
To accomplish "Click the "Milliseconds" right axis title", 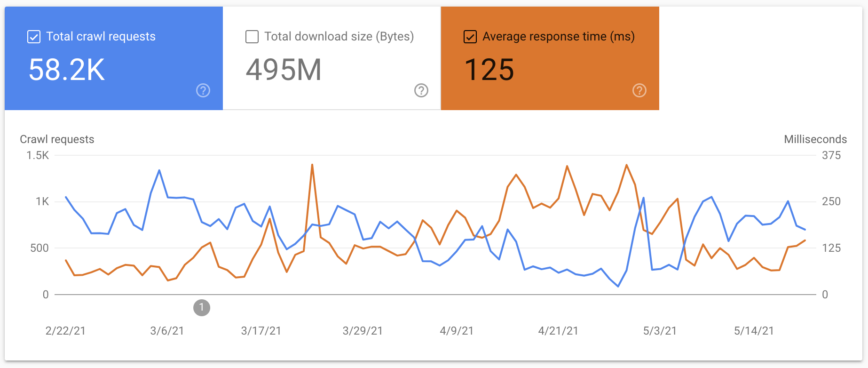I will point(815,139).
